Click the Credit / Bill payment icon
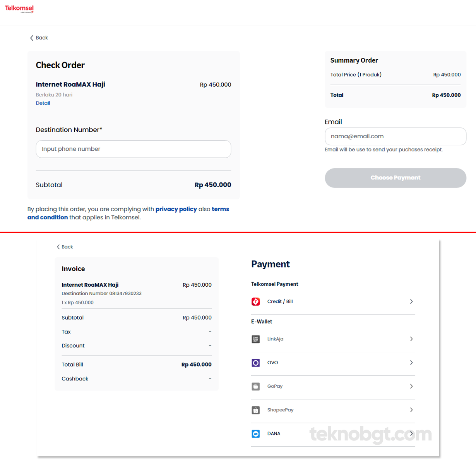This screenshot has width=476, height=461. 256,301
